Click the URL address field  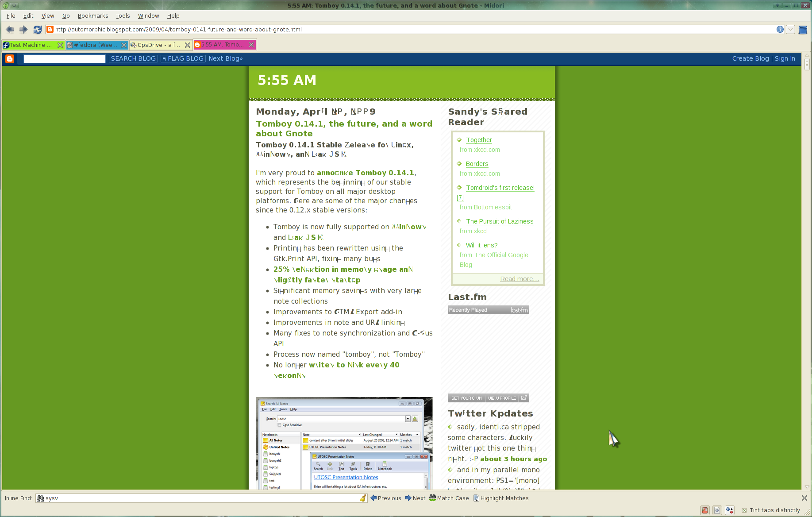pos(414,30)
